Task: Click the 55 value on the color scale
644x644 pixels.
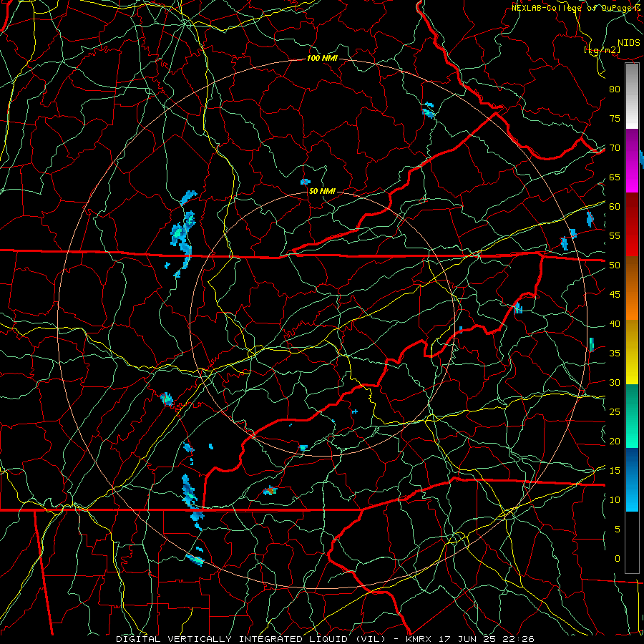Action: (615, 235)
